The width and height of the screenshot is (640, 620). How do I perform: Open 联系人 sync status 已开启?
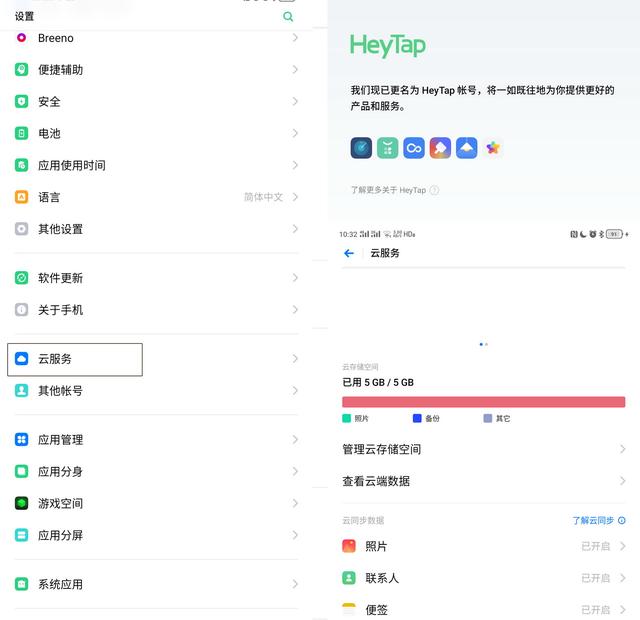(596, 578)
